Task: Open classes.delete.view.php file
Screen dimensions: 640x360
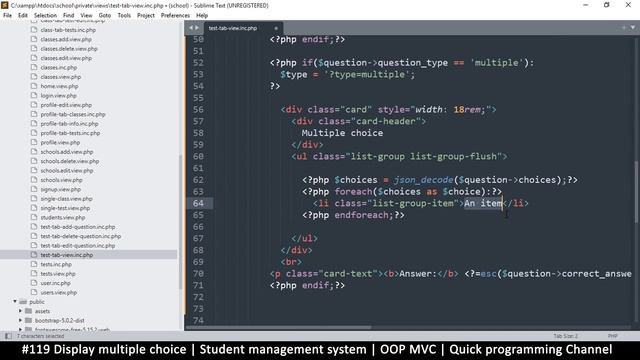Action: 69,49
